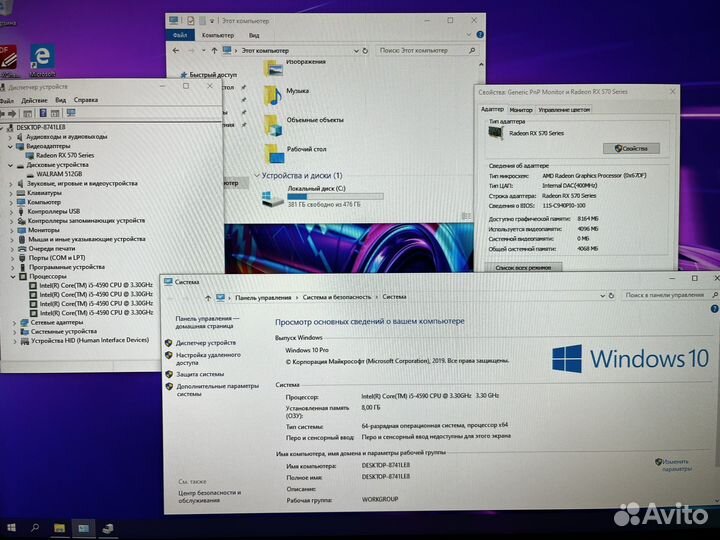Open Start menu Windows button
This screenshot has width=720, height=540.
coord(11,528)
